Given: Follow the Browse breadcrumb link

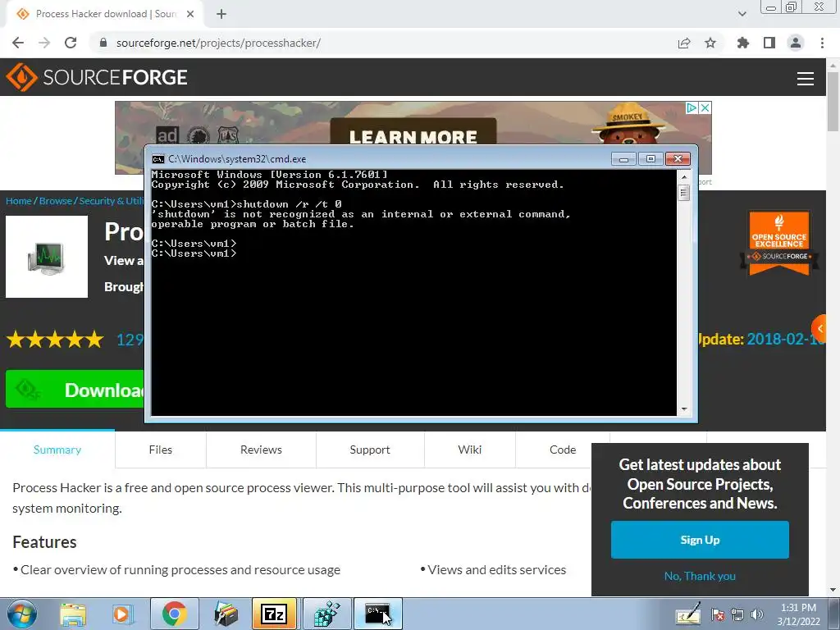Looking at the screenshot, I should click(56, 201).
